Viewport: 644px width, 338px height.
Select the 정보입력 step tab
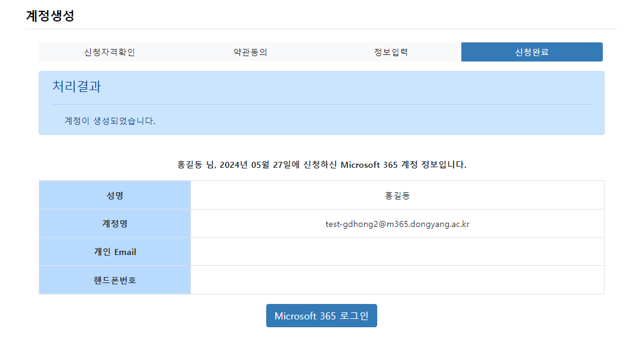coord(391,52)
